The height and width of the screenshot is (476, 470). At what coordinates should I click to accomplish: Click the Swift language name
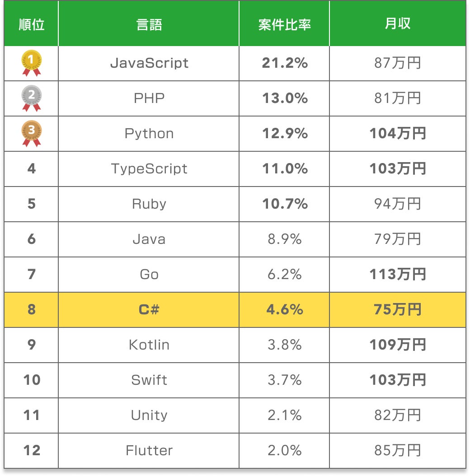click(149, 380)
